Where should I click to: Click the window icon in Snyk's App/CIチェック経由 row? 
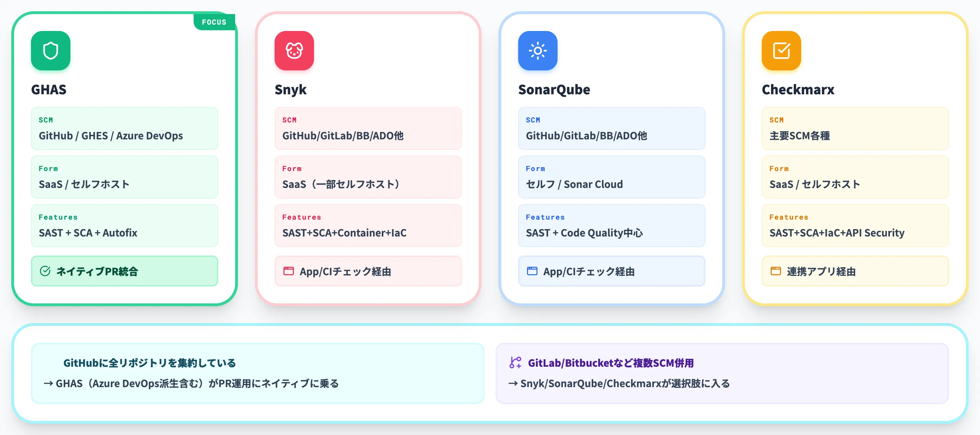coord(288,271)
